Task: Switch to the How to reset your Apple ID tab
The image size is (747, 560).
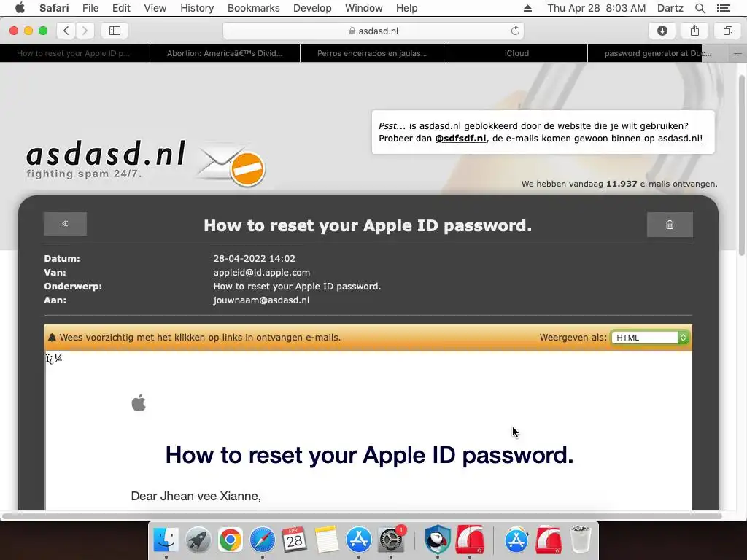Action: (x=75, y=53)
